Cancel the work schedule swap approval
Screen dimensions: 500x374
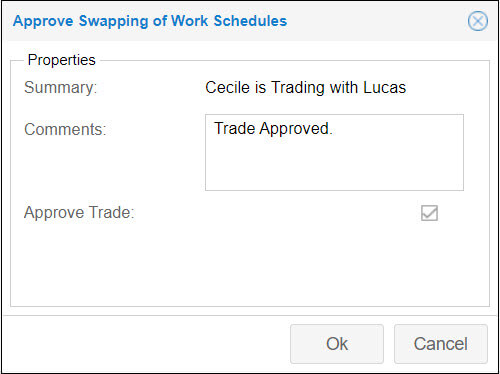coord(441,344)
